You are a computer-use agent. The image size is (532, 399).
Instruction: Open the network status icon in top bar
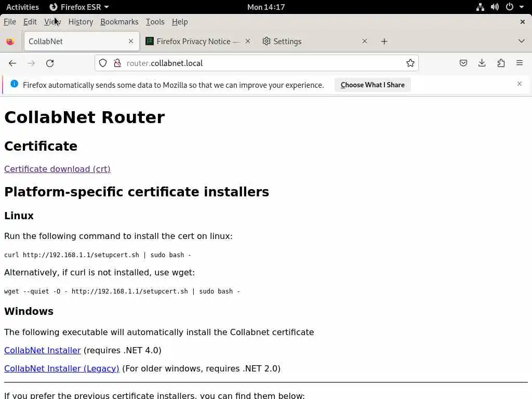tap(480, 7)
